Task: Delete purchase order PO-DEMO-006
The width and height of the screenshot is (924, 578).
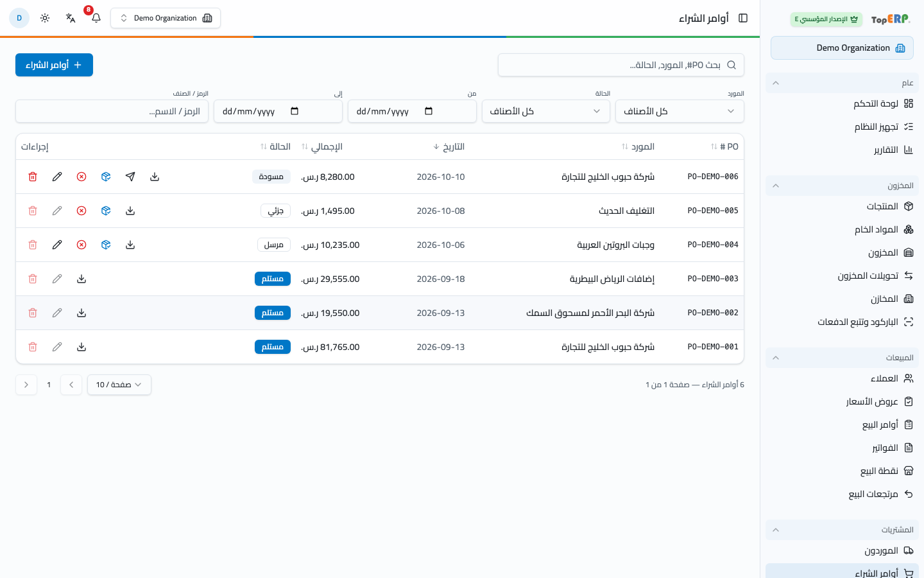Action: point(33,177)
